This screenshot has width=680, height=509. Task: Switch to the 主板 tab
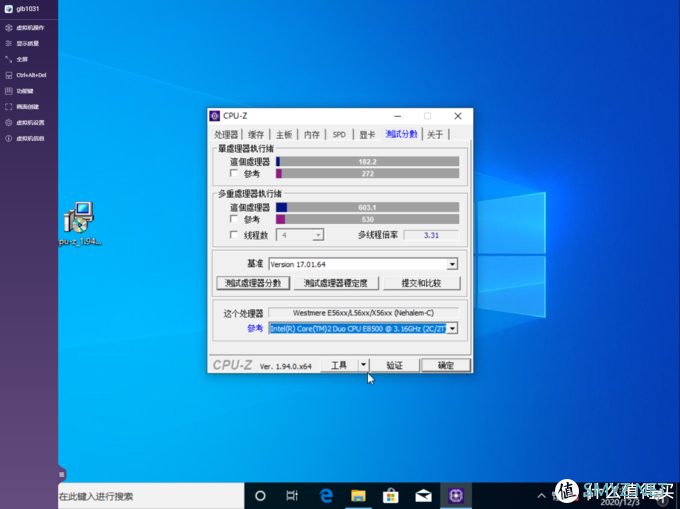[284, 134]
